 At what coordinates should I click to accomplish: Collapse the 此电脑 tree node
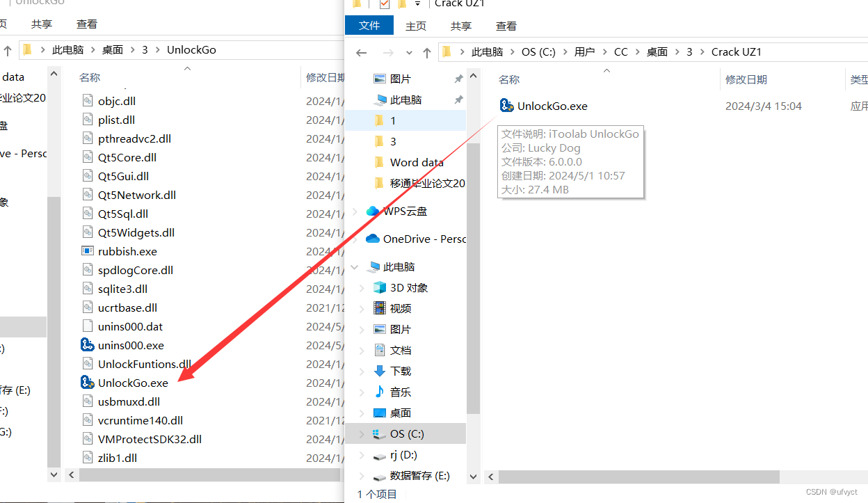coord(355,266)
